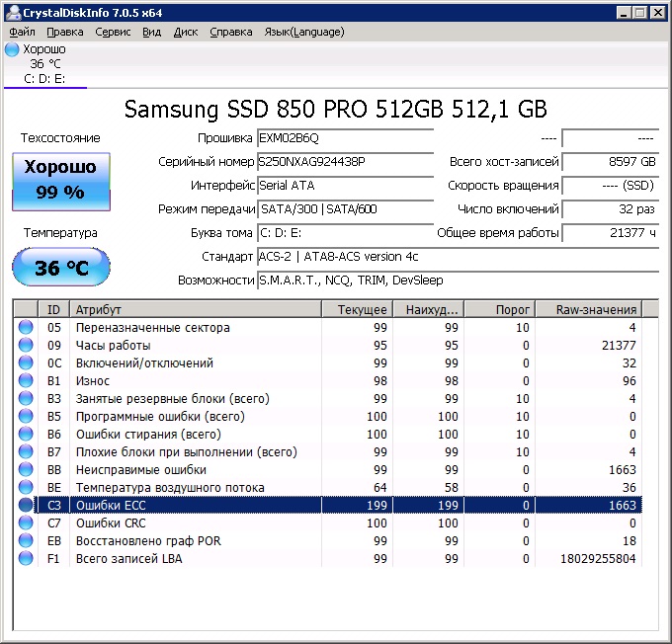The width and height of the screenshot is (672, 644).
Task: Select the Занятые резервные блоки (всего) row
Action: pos(328,398)
